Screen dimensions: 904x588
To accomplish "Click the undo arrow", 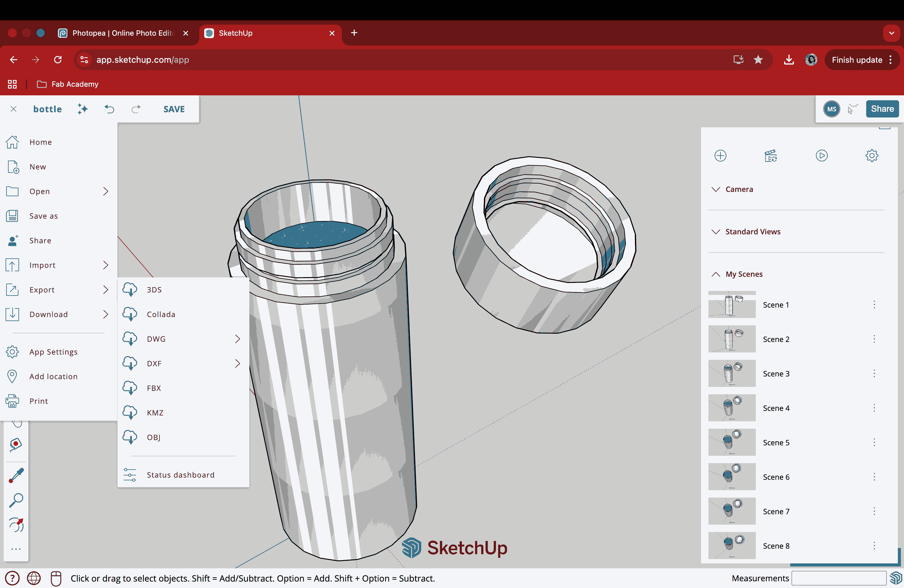I will [109, 109].
